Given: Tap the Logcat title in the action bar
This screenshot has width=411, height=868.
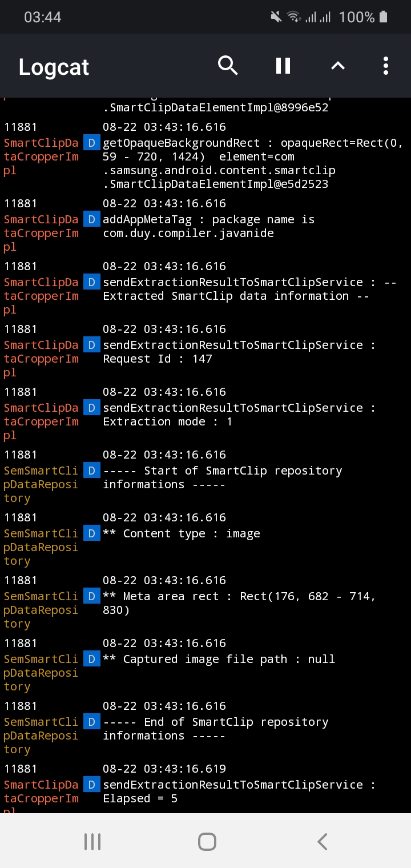Looking at the screenshot, I should click(x=53, y=67).
